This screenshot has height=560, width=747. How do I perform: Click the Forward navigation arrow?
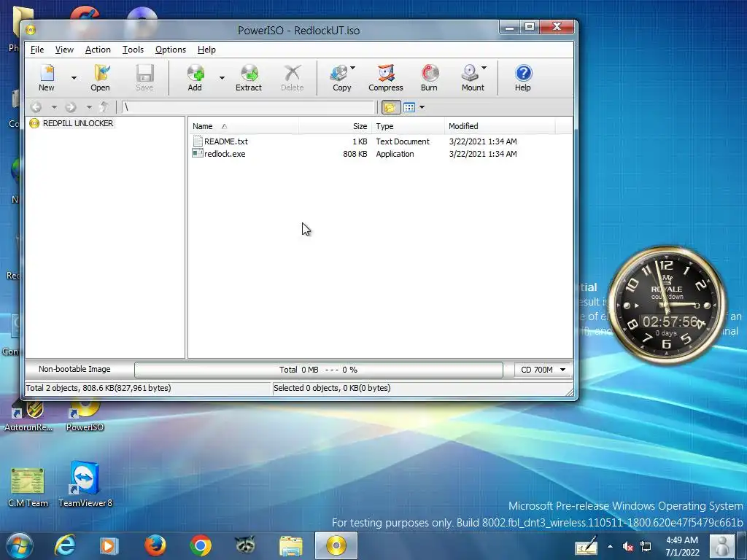(71, 107)
